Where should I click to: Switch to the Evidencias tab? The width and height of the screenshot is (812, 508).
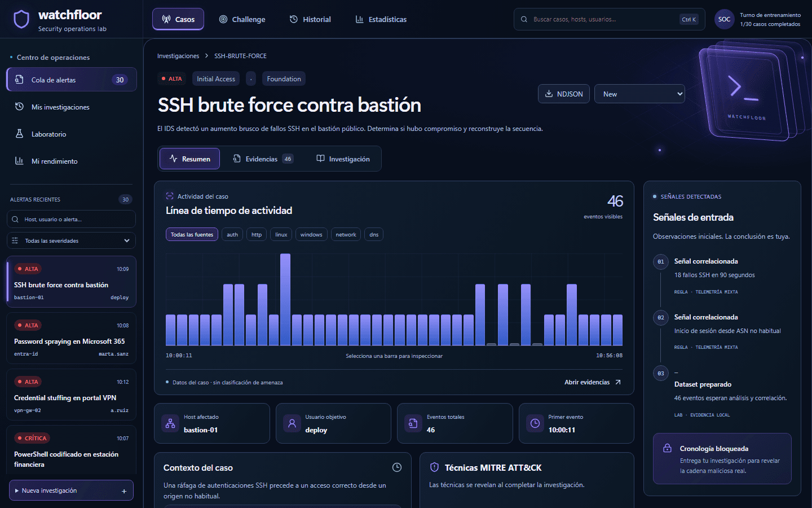point(263,159)
